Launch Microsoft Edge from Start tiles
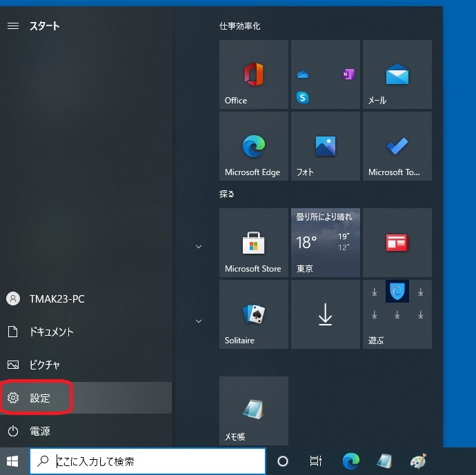This screenshot has width=476, height=475. (253, 146)
